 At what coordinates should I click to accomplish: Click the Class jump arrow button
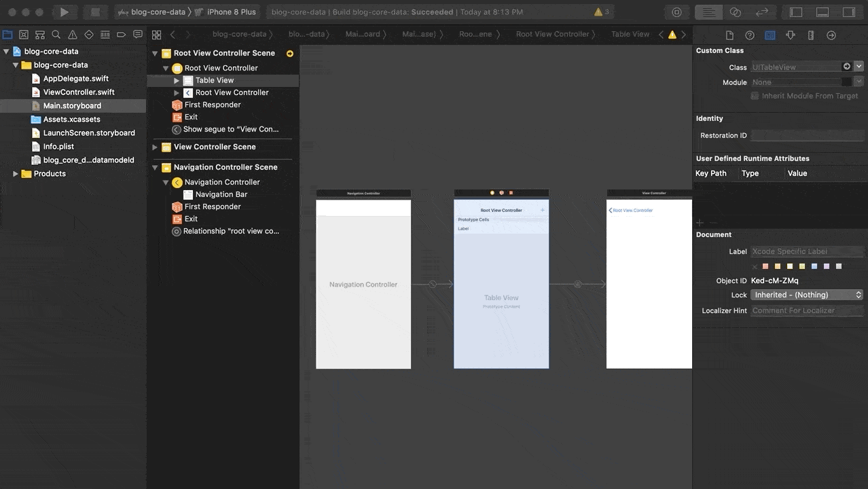(x=846, y=67)
